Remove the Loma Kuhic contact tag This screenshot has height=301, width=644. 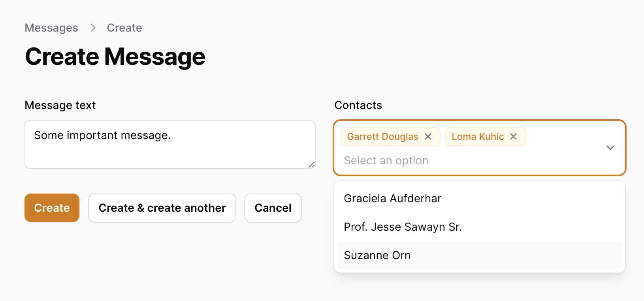point(513,137)
